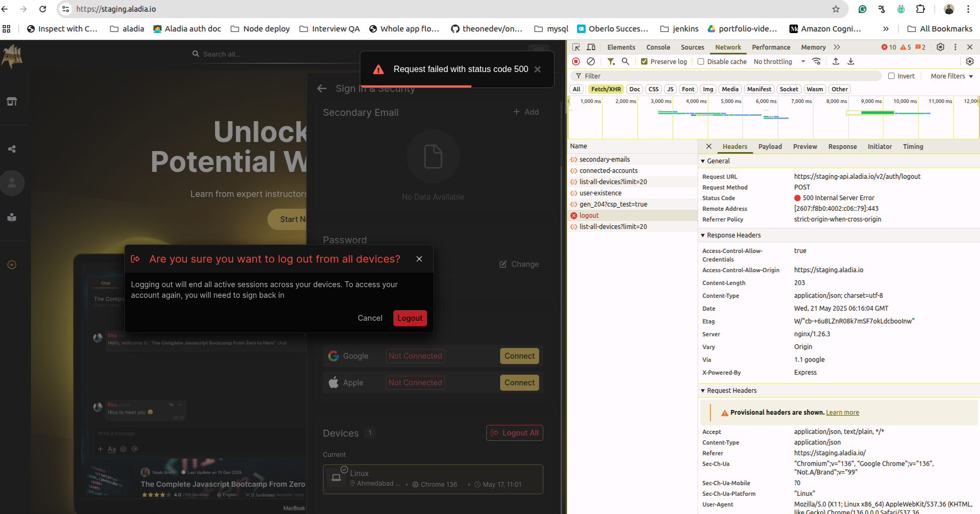Open the Timing tab
The image size is (980, 514).
913,146
